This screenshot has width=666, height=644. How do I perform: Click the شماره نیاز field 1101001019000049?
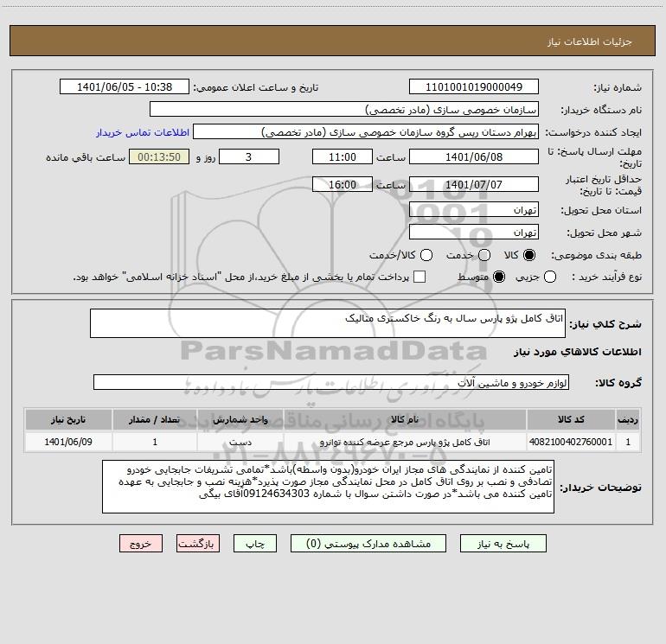pos(474,87)
